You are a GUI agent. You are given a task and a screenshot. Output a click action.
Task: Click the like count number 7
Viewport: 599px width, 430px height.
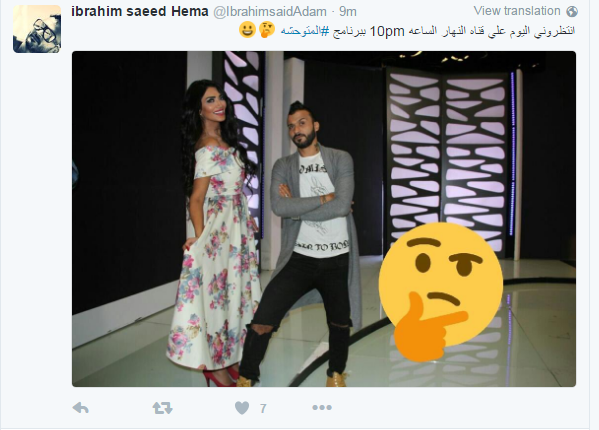point(263,409)
